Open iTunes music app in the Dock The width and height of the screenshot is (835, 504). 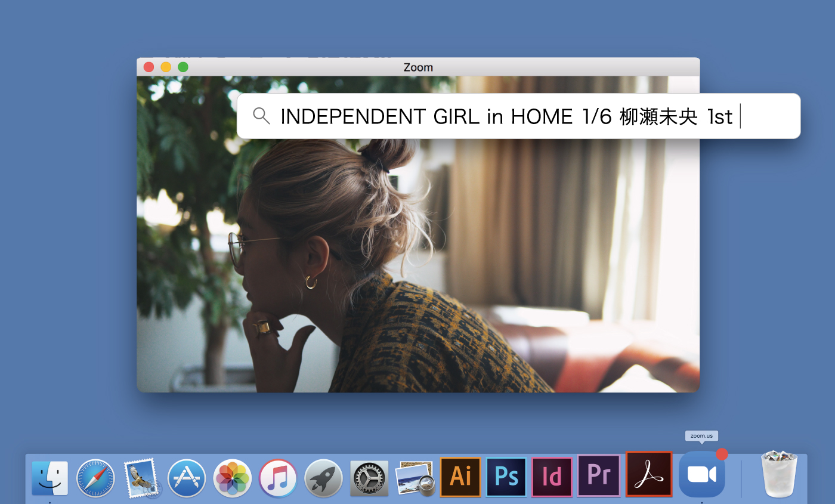(278, 478)
